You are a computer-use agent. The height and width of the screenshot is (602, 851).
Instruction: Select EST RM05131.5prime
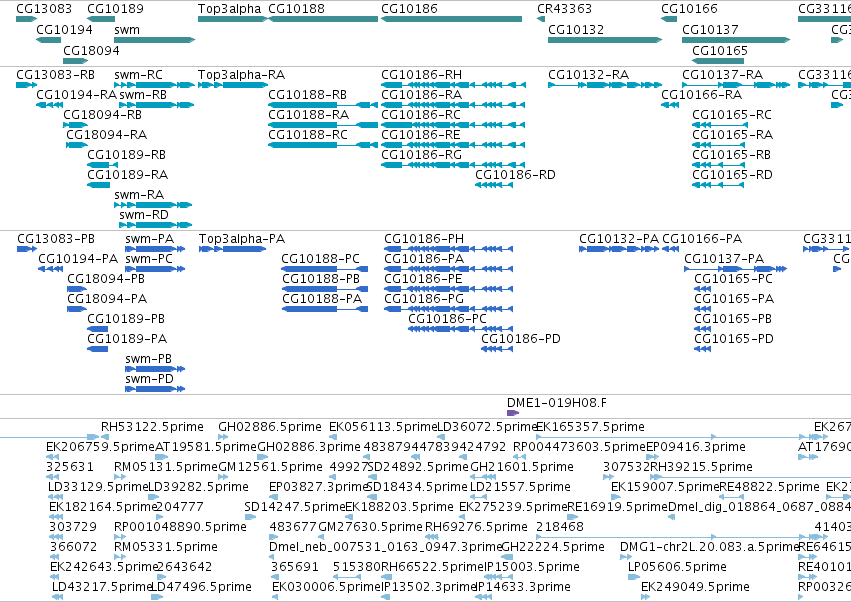click(166, 467)
